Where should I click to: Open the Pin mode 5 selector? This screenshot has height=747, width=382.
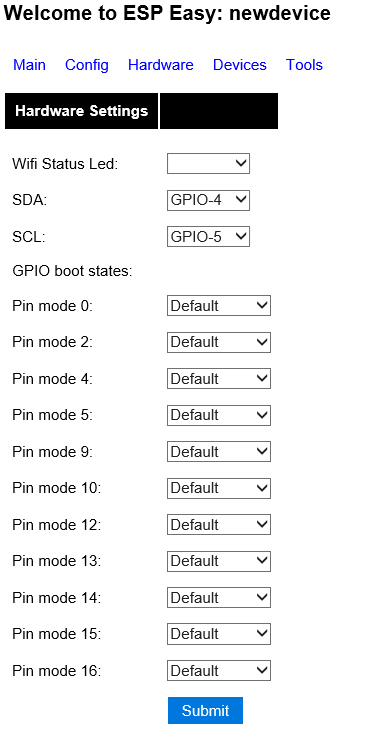pos(219,415)
